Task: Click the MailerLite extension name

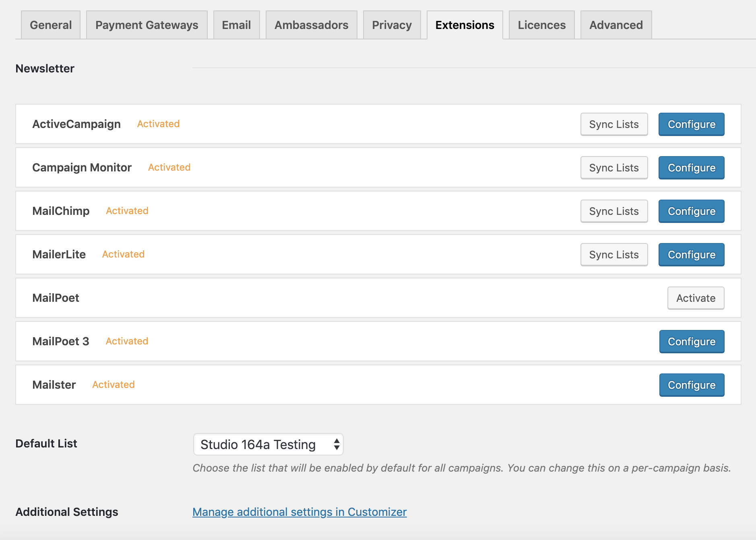Action: (59, 254)
